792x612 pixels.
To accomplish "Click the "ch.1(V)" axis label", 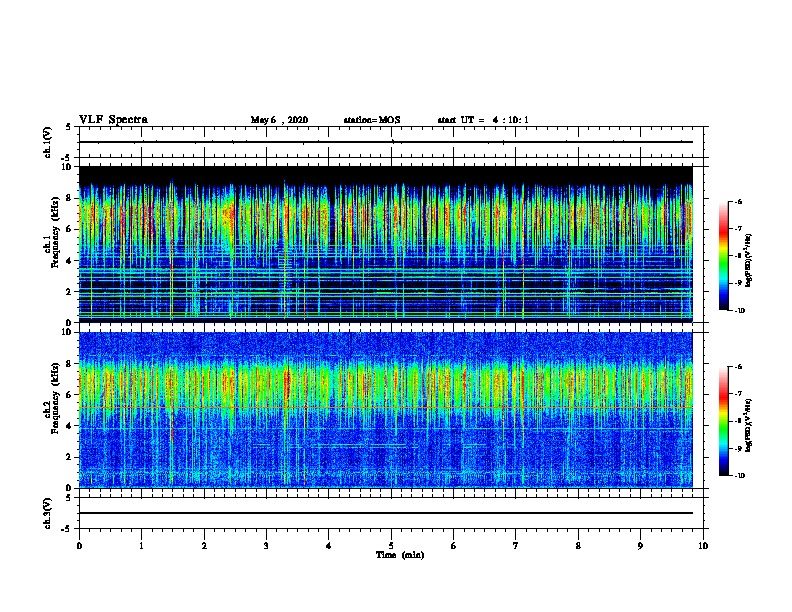I will click(48, 142).
